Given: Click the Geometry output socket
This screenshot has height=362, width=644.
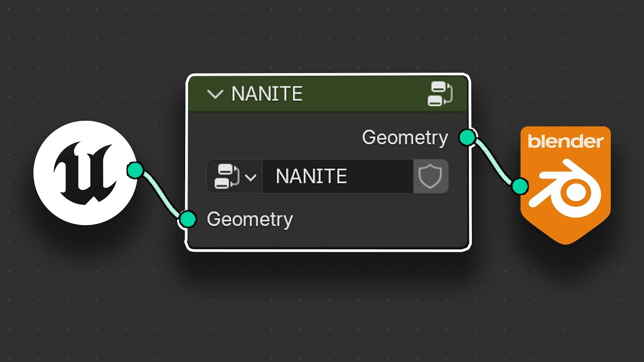Looking at the screenshot, I should (467, 137).
